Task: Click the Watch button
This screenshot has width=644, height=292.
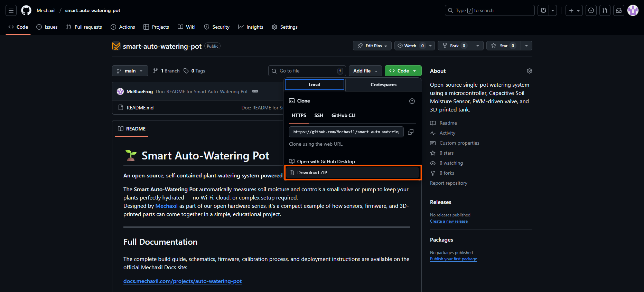Action: 410,46
